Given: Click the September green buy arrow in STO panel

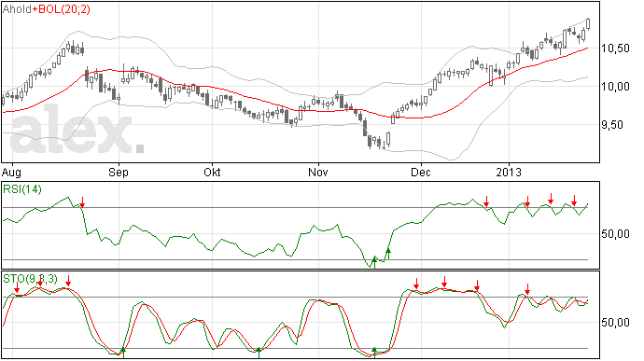Looking at the screenshot, I should click(x=122, y=352).
